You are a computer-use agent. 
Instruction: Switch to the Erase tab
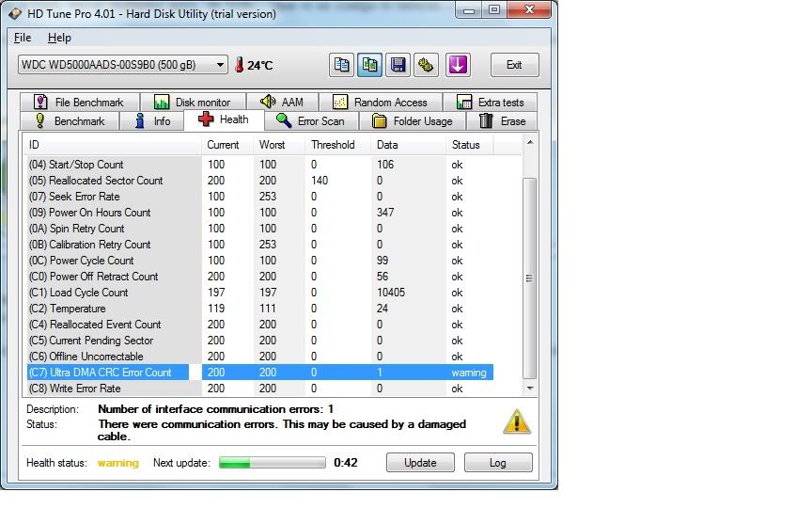501,121
